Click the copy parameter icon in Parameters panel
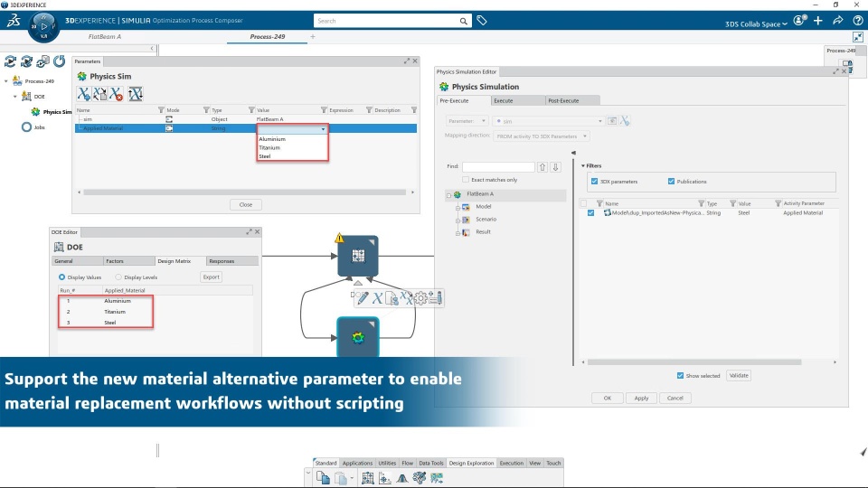Screen dimensions: 868x488 click(x=99, y=94)
